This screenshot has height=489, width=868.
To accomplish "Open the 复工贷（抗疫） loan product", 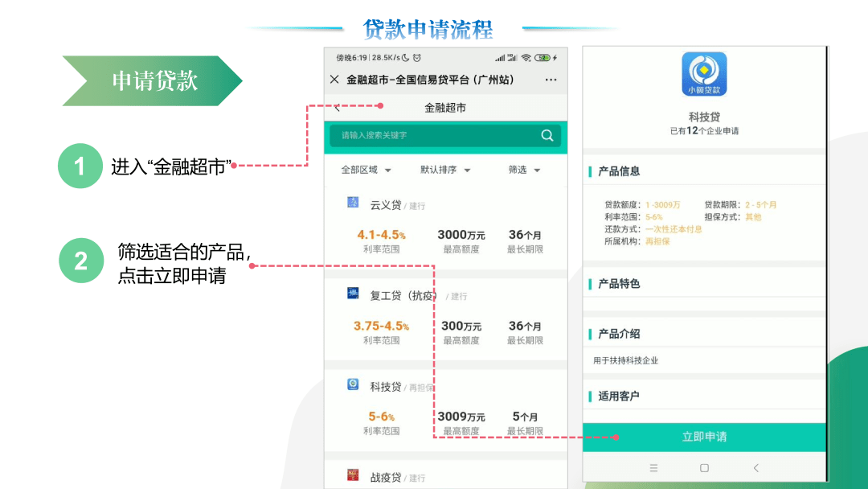I will [x=403, y=296].
